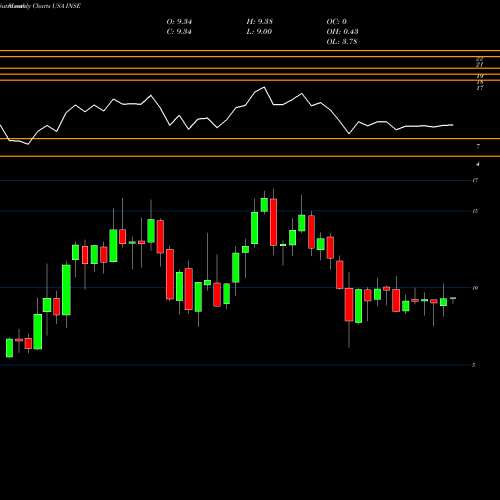This screenshot has width=500, height=500.
Task: Click the final small candlestick on the chart
Action: click(453, 299)
